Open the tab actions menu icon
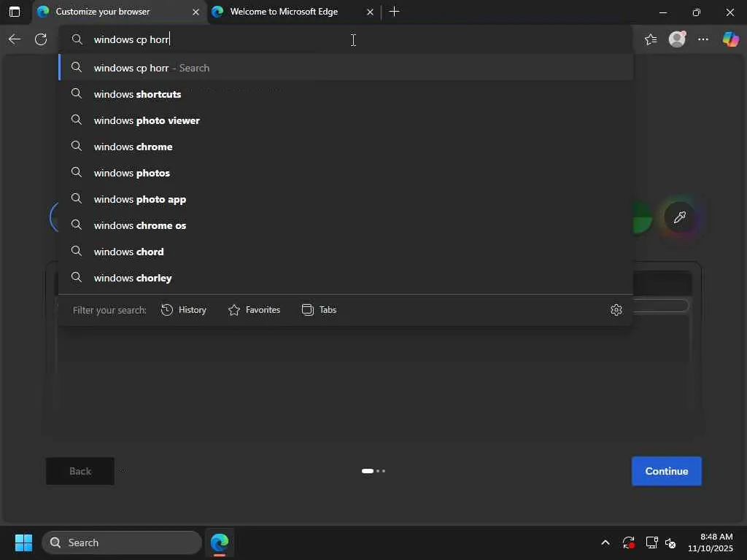Viewport: 747px width, 560px height. (15, 12)
